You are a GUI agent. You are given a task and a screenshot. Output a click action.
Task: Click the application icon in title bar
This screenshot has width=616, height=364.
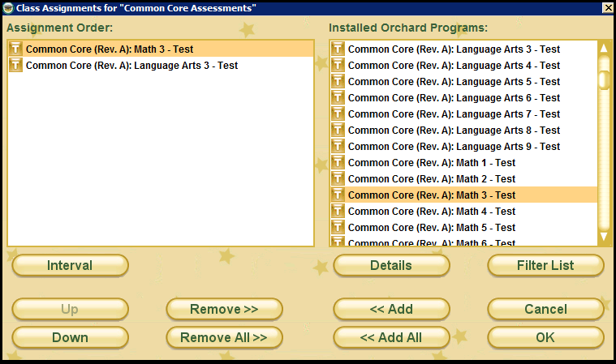click(8, 8)
